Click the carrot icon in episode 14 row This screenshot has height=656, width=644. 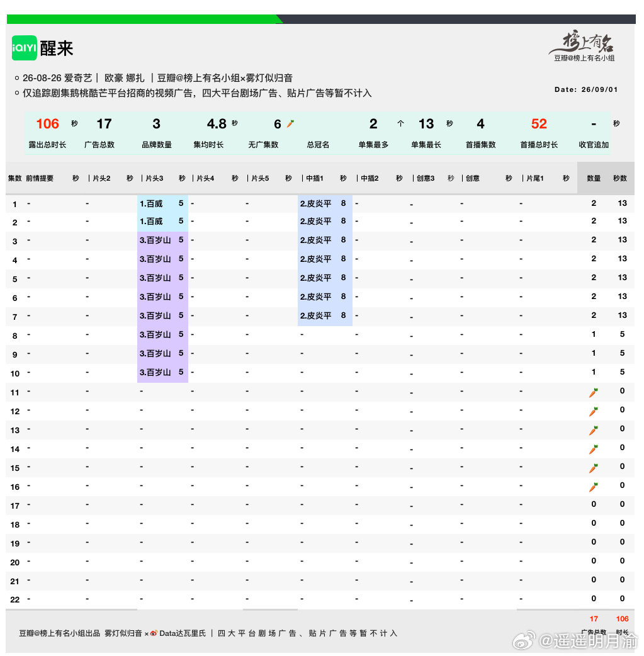(594, 450)
